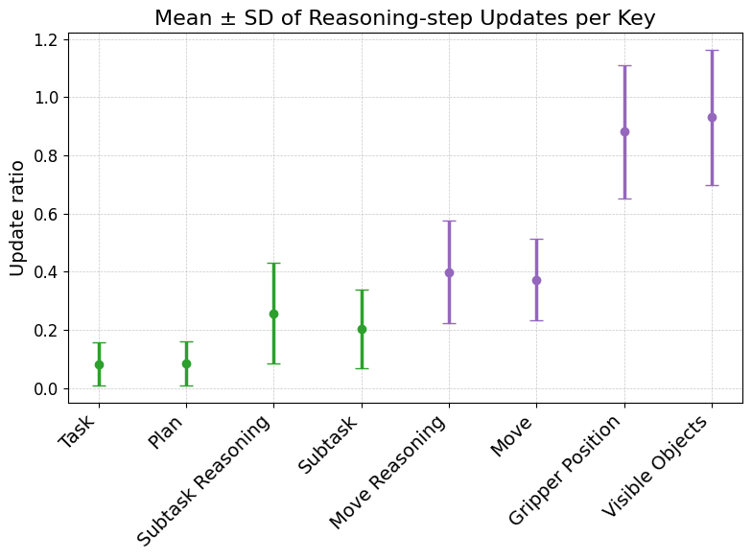The image size is (752, 560).
Task: Click the 0.0 y-axis tick label
Action: click(x=44, y=388)
